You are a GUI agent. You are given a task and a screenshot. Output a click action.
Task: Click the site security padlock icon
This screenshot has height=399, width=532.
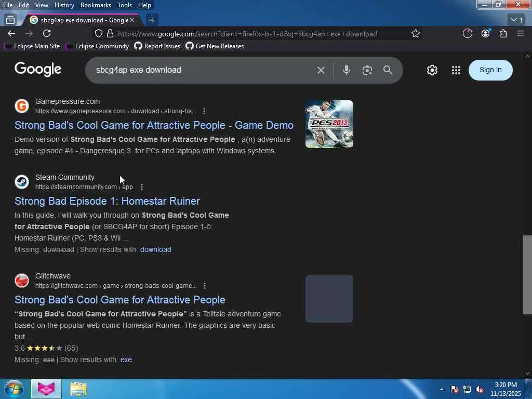point(110,34)
